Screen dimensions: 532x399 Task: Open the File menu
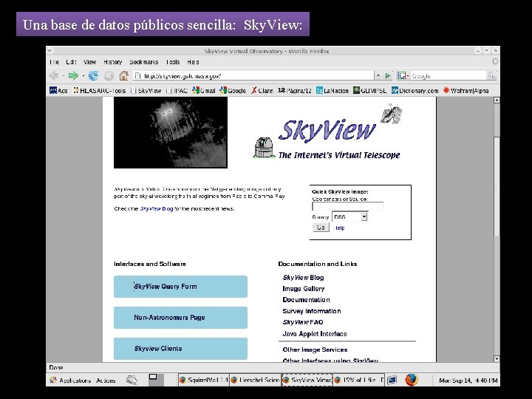pos(54,62)
